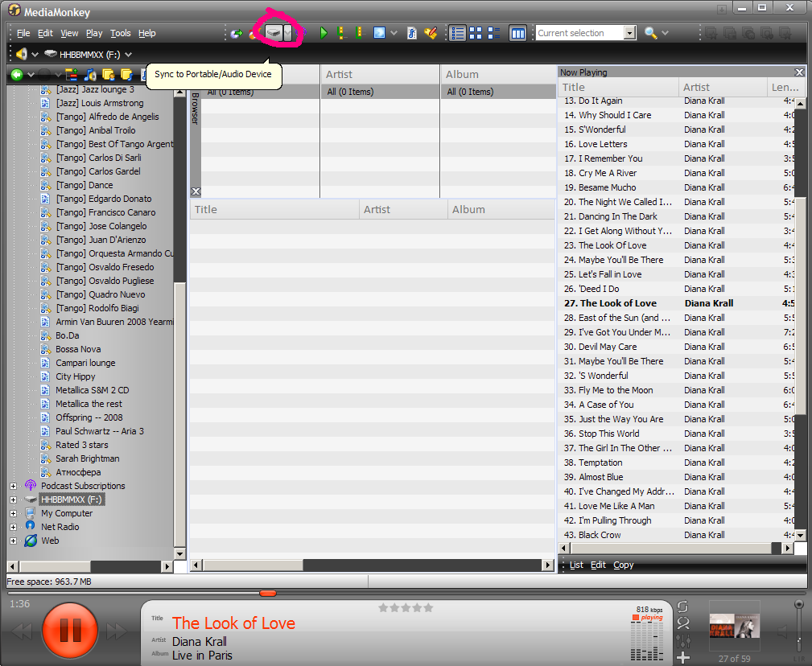Open the Current selection combo box arrow

[x=629, y=33]
